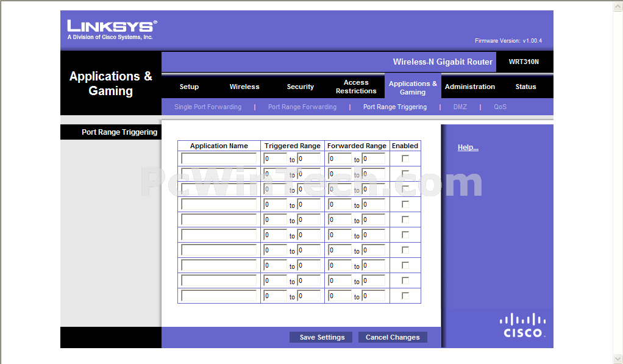This screenshot has height=364, width=623.
Task: Click the WRT310N model label
Action: click(x=524, y=62)
